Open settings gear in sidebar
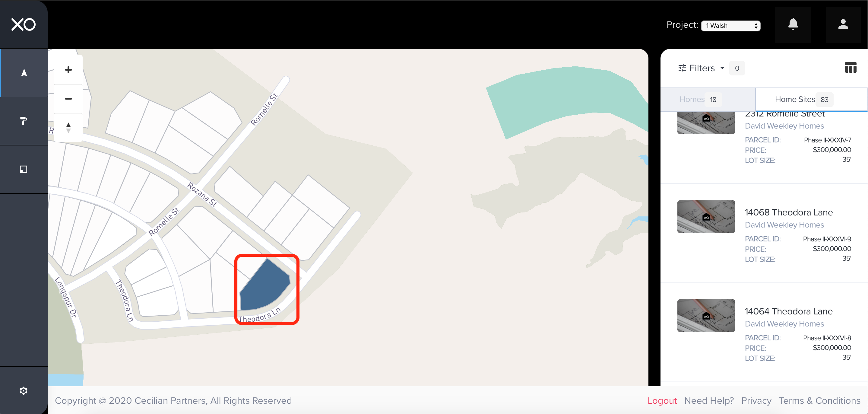This screenshot has width=868, height=414. point(24,390)
